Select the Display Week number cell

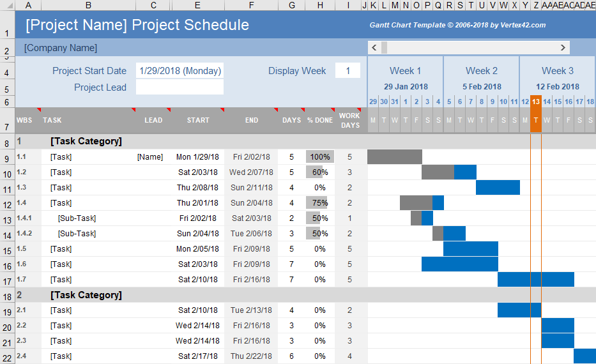[348, 71]
